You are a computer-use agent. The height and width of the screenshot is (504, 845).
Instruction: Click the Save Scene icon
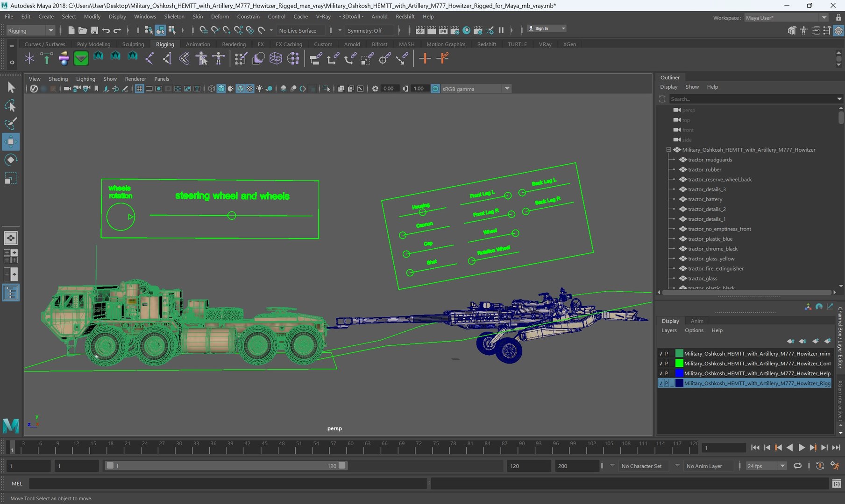click(x=94, y=30)
